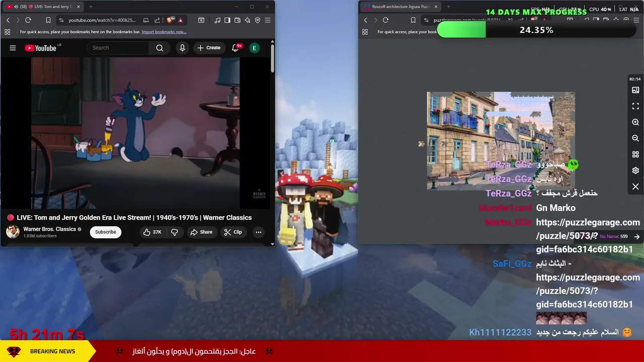
Task: Open the Warner Bros. Classics channel name
Action: (50, 229)
